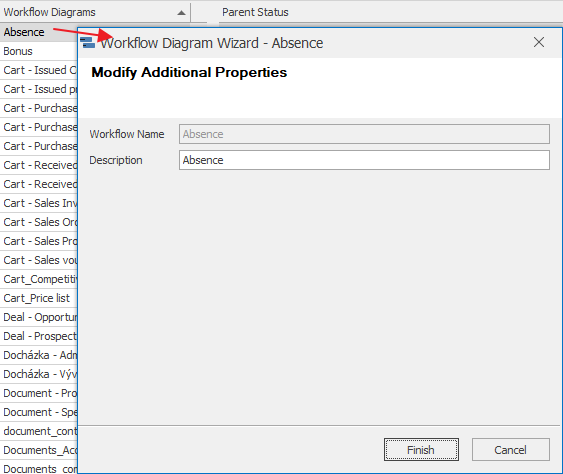The width and height of the screenshot is (563, 474).
Task: Close the Workflow Diagram Wizard dialog
Action: 539,42
